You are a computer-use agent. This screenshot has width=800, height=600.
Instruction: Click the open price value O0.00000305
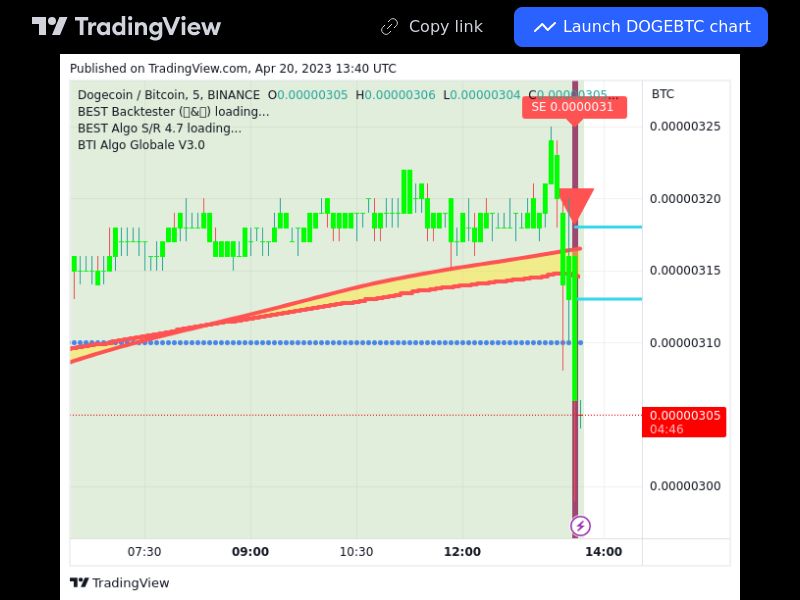308,95
